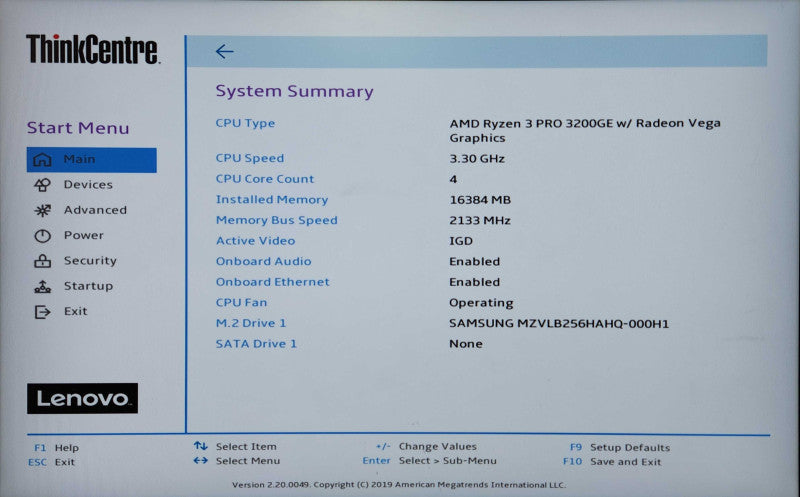Click the Lenovo logo

coord(82,399)
